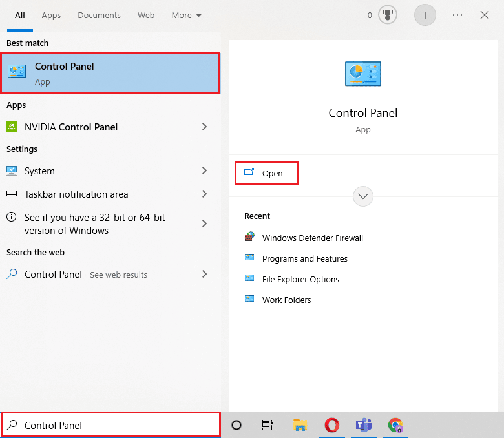Switch to the Web tab

pyautogui.click(x=146, y=15)
